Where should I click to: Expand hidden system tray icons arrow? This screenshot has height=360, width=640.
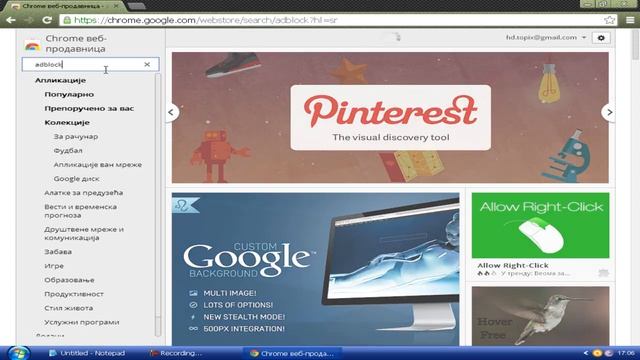586,353
